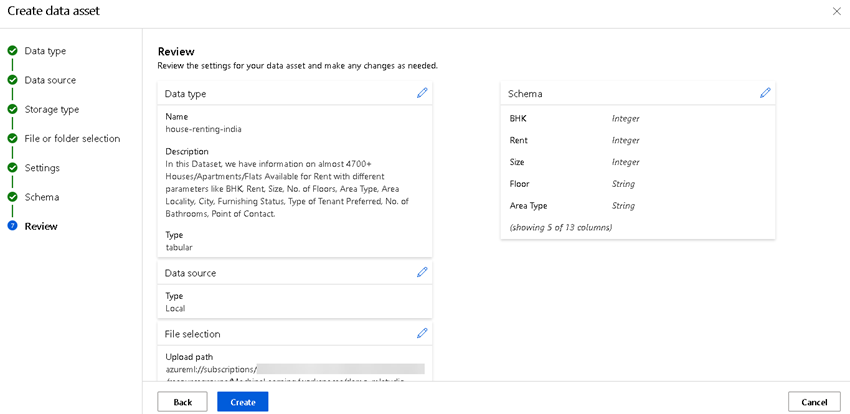Click the Back button
The width and height of the screenshot is (850, 414).
183,402
